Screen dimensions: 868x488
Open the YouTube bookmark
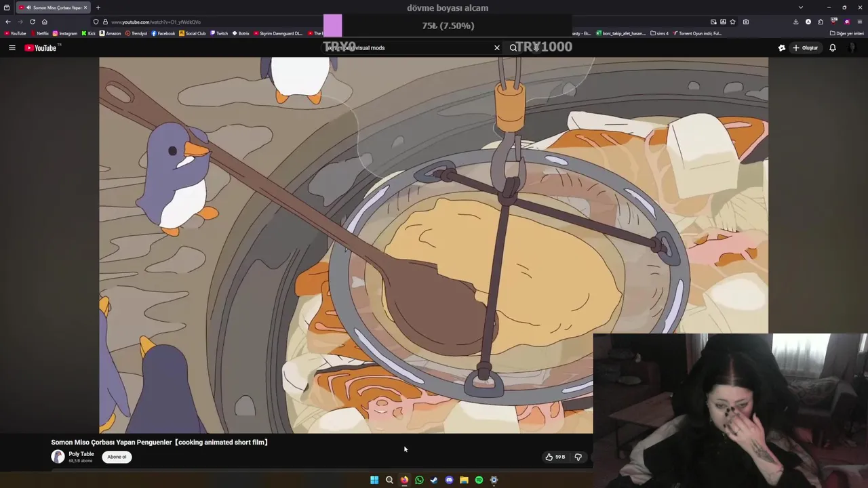click(x=15, y=33)
